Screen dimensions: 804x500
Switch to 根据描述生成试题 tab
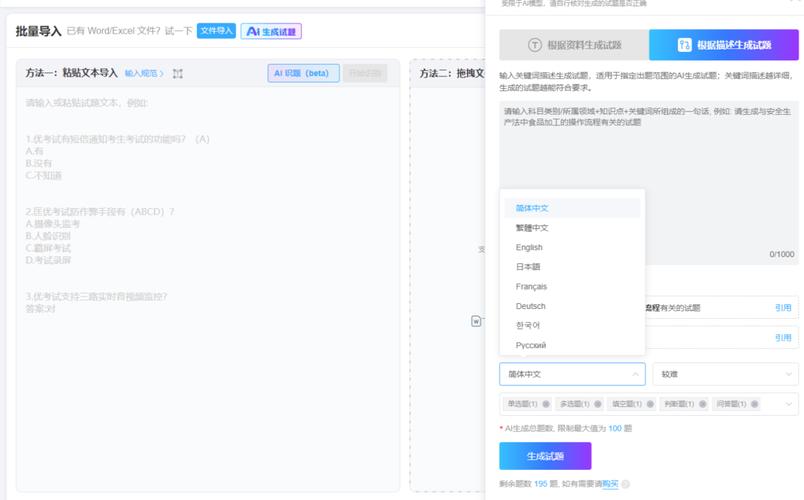tap(723, 45)
